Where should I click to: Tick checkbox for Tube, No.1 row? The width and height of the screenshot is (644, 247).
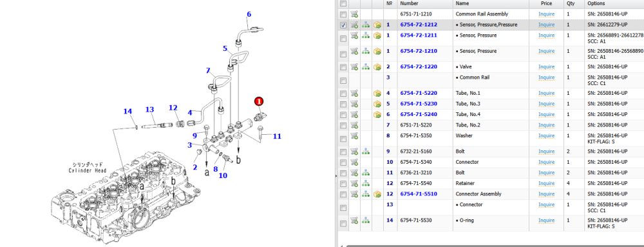coord(343,94)
